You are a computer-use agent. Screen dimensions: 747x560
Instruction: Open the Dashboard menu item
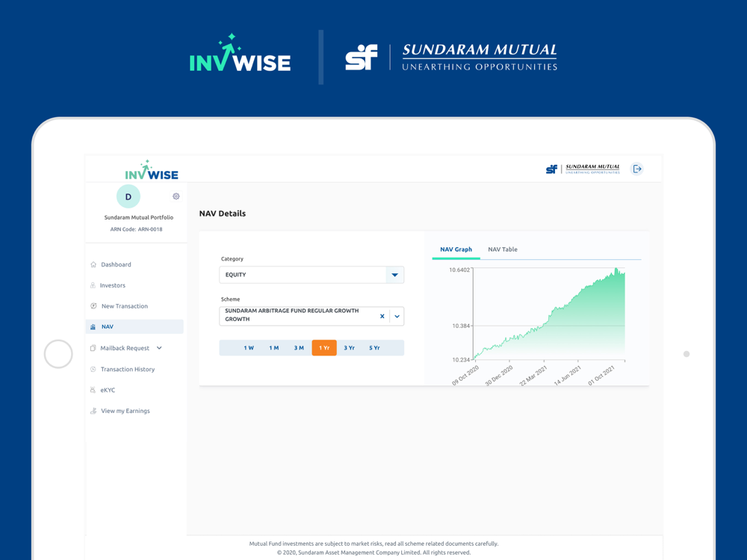click(116, 265)
